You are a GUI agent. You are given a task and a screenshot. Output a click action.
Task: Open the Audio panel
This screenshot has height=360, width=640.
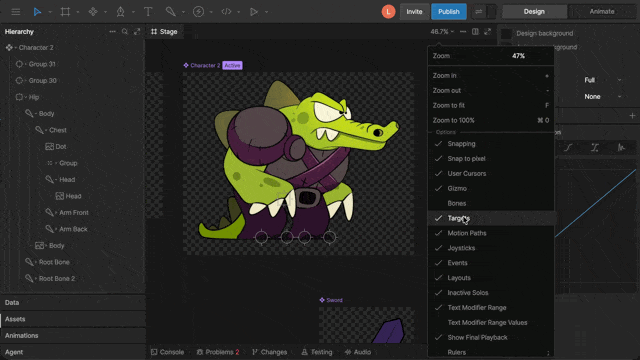click(358, 352)
